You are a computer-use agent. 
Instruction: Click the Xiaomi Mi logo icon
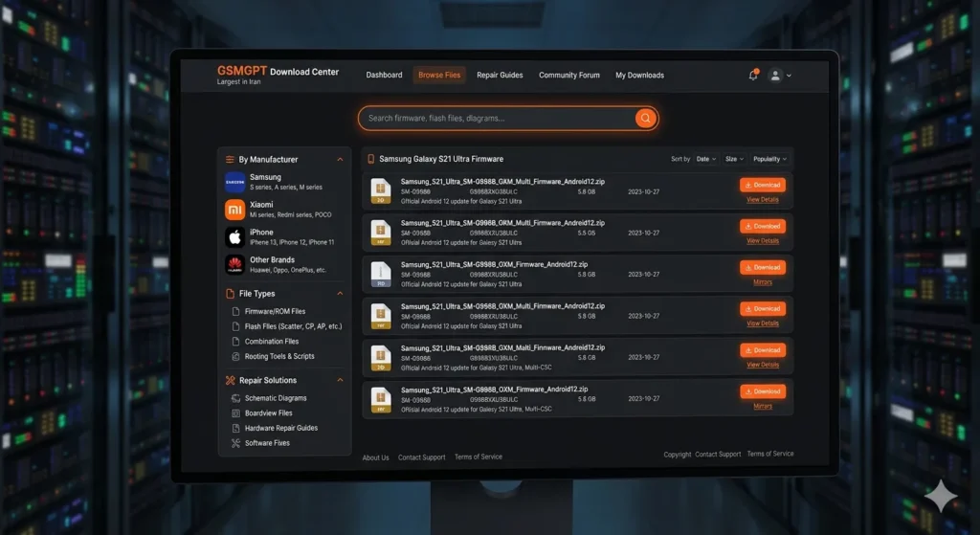[x=235, y=210]
